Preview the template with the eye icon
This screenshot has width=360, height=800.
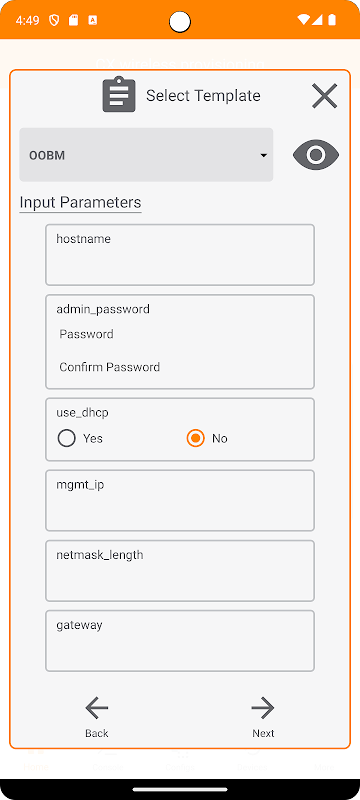(x=316, y=155)
